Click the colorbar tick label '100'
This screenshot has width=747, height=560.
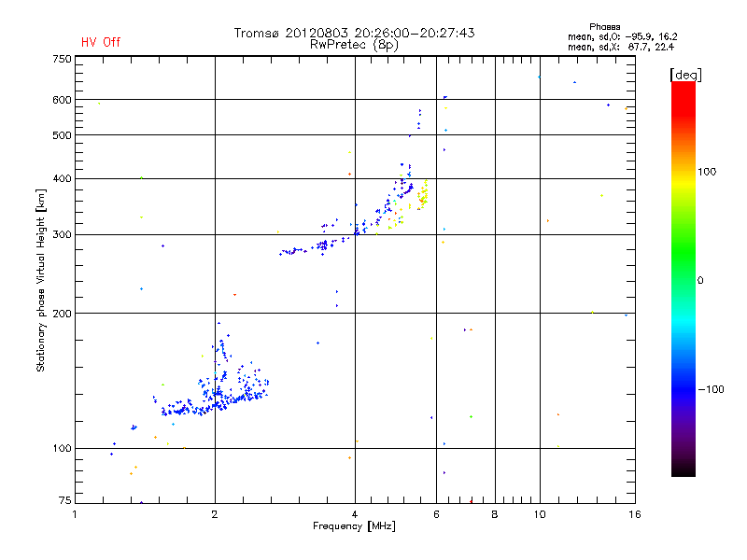[x=707, y=172]
